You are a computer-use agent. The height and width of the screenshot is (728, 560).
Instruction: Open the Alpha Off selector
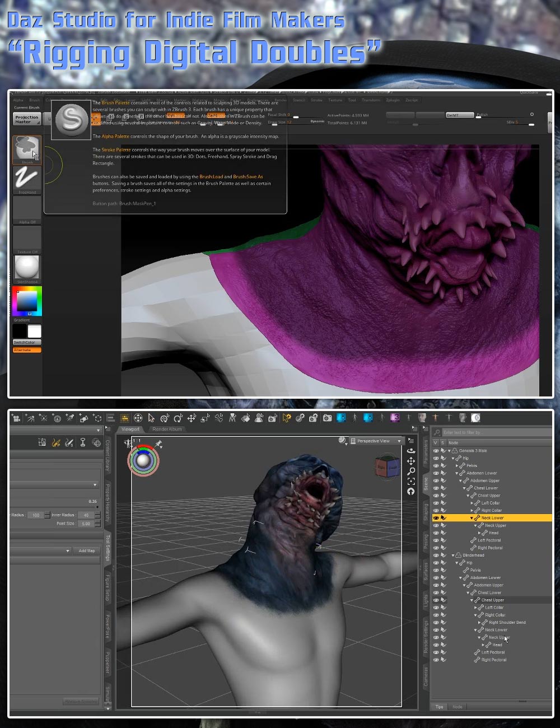[27, 211]
